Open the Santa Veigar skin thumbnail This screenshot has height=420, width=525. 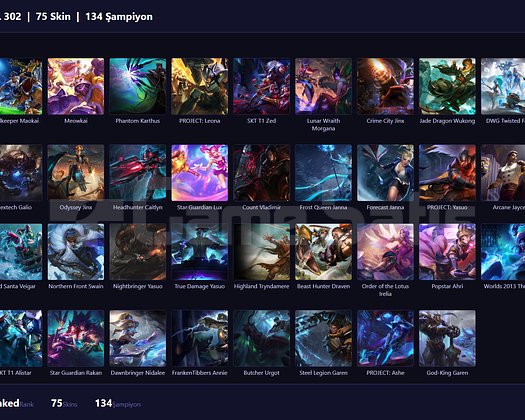tap(21, 252)
